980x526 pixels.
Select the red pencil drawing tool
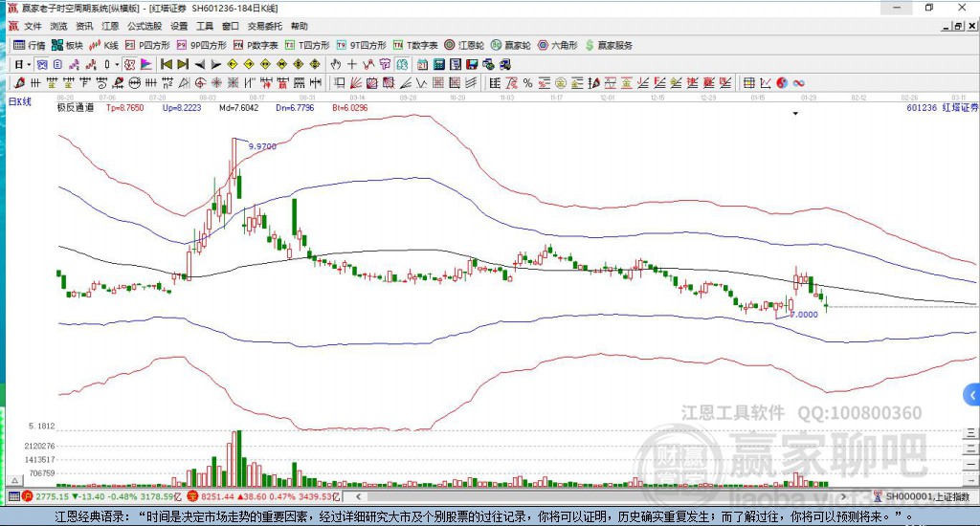coord(19,83)
